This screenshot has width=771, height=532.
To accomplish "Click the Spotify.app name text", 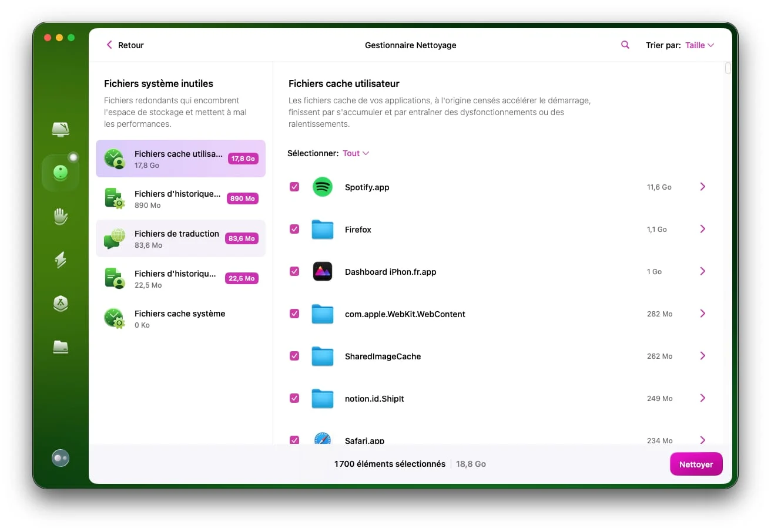I will pos(367,187).
